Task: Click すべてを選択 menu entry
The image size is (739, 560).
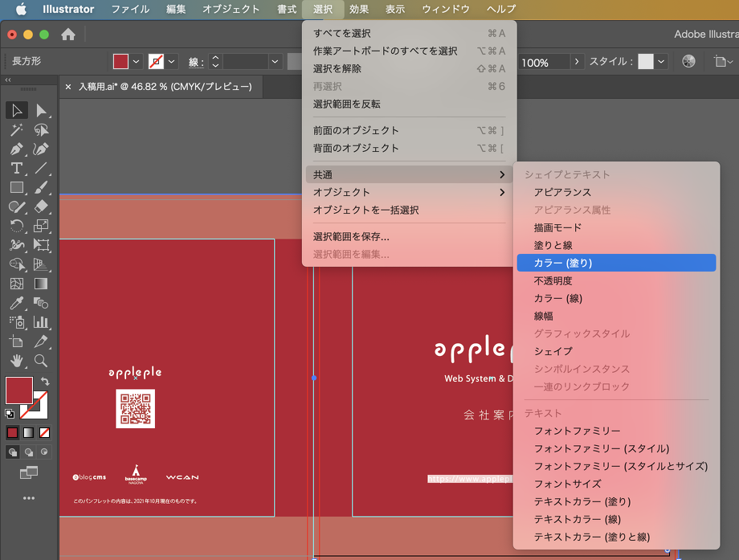Action: [x=342, y=33]
